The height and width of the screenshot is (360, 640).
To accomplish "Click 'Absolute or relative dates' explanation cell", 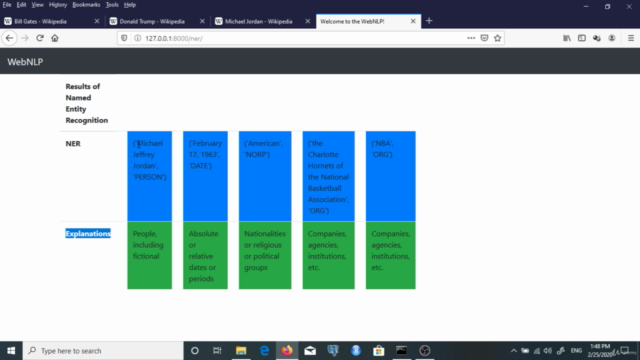I will (x=205, y=256).
